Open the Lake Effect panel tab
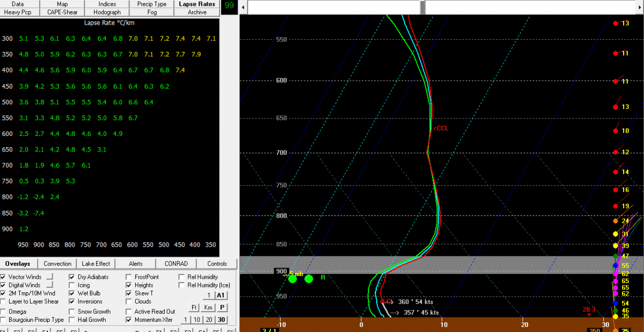 coord(96,264)
